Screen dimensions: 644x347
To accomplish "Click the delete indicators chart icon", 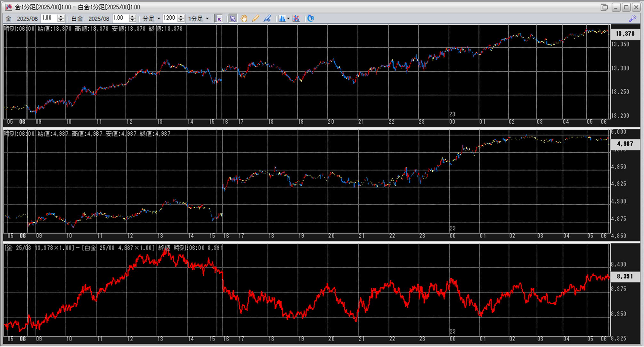I will click(x=296, y=18).
